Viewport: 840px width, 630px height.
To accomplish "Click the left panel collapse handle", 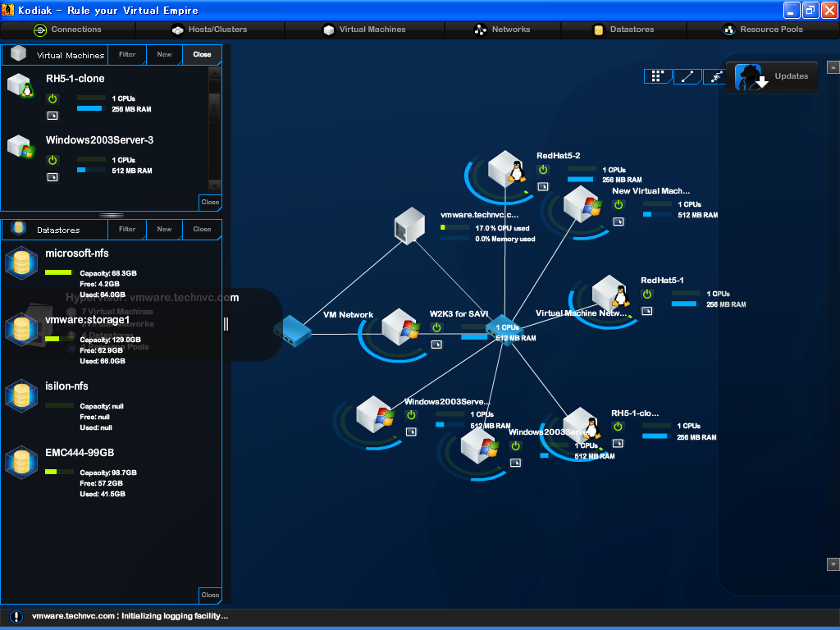I will (226, 323).
